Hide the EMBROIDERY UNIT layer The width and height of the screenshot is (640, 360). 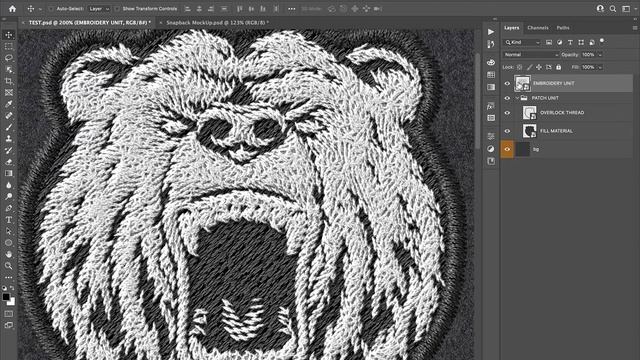(507, 83)
